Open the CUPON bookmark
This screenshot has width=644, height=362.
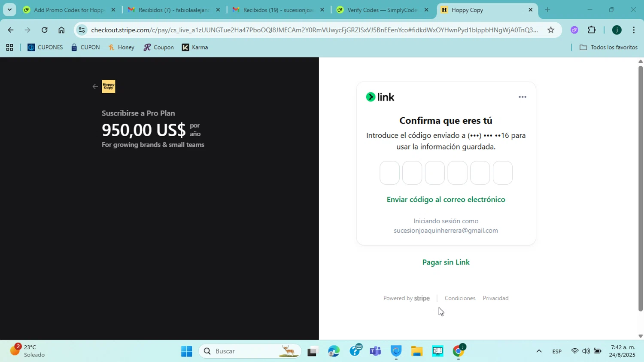tap(85, 48)
